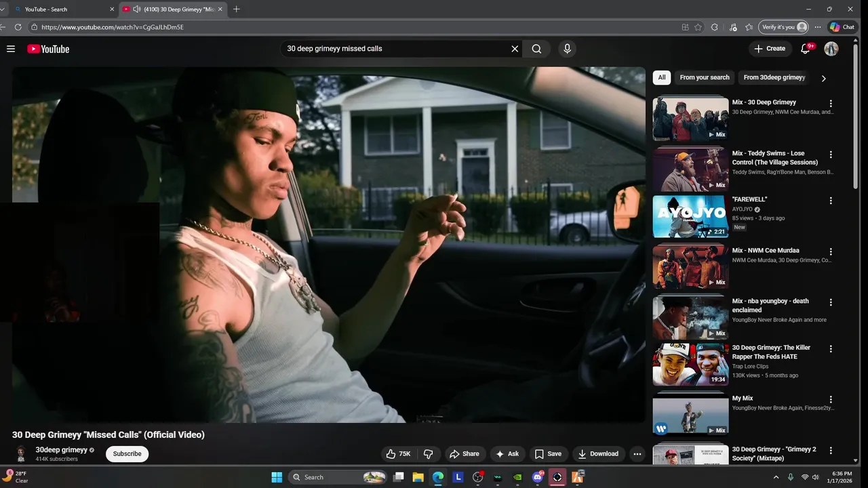Open the YouTube account avatar menu
Screen dimensions: 868x488
click(x=831, y=49)
